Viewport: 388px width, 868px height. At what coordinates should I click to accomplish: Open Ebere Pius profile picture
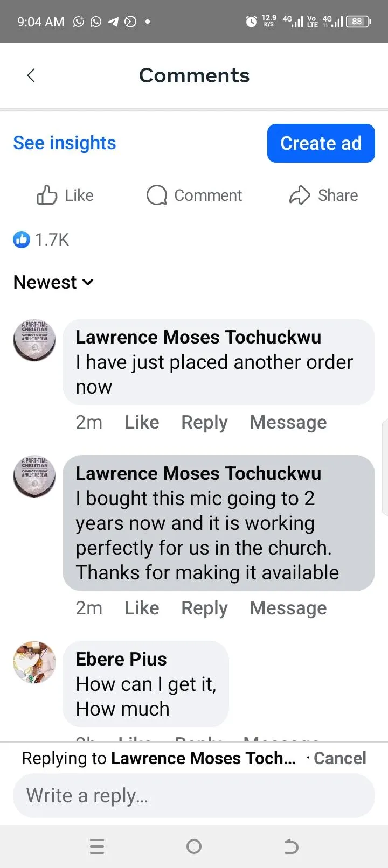pyautogui.click(x=34, y=662)
